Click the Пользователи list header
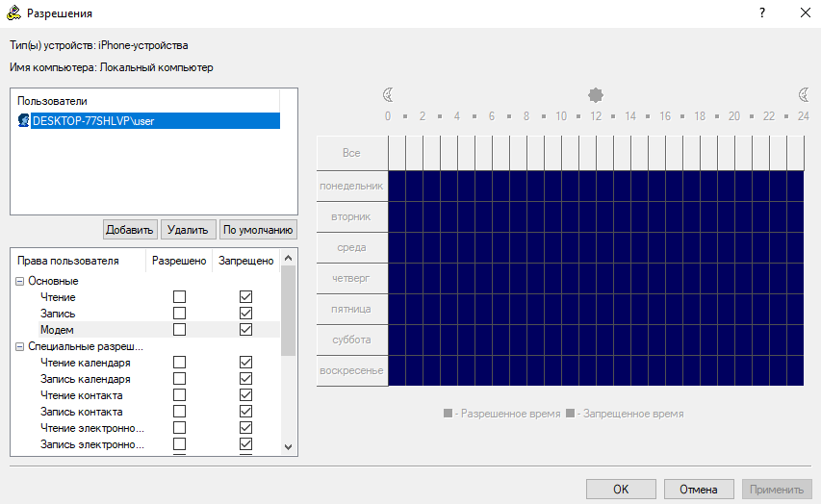 [x=145, y=101]
